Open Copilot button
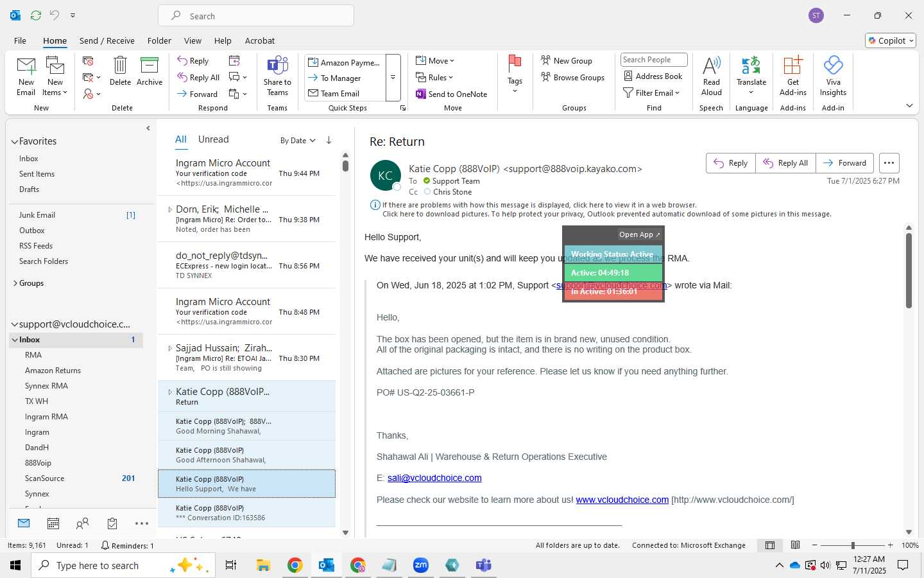The height and width of the screenshot is (578, 924). tap(891, 40)
